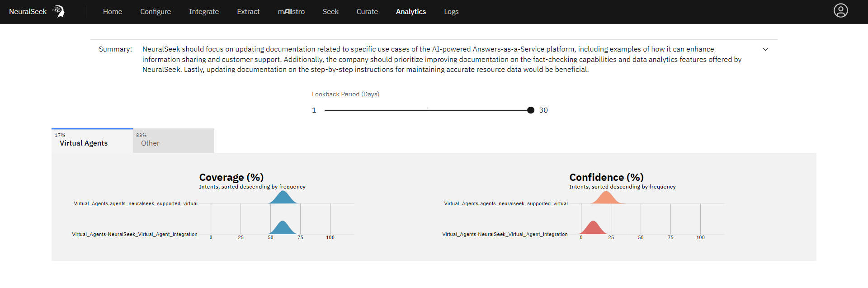Expand the Summary section chevron
868x288 pixels.
pyautogui.click(x=765, y=49)
